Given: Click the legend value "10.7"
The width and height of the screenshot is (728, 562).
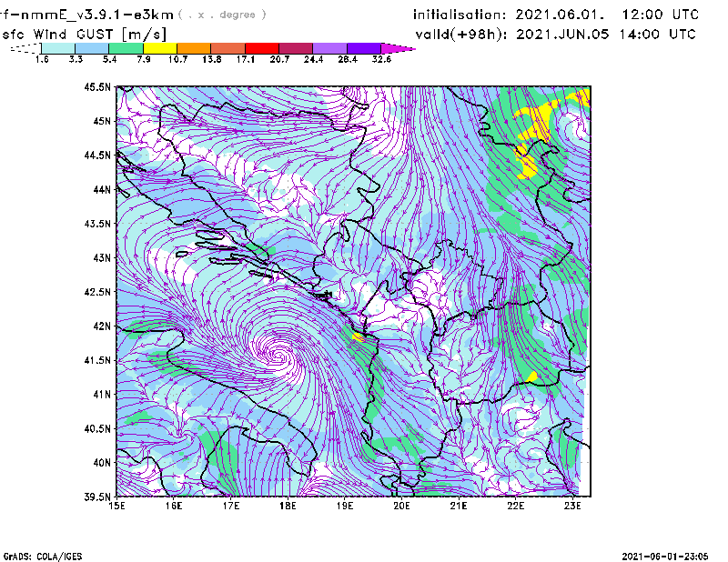Looking at the screenshot, I should [177, 59].
